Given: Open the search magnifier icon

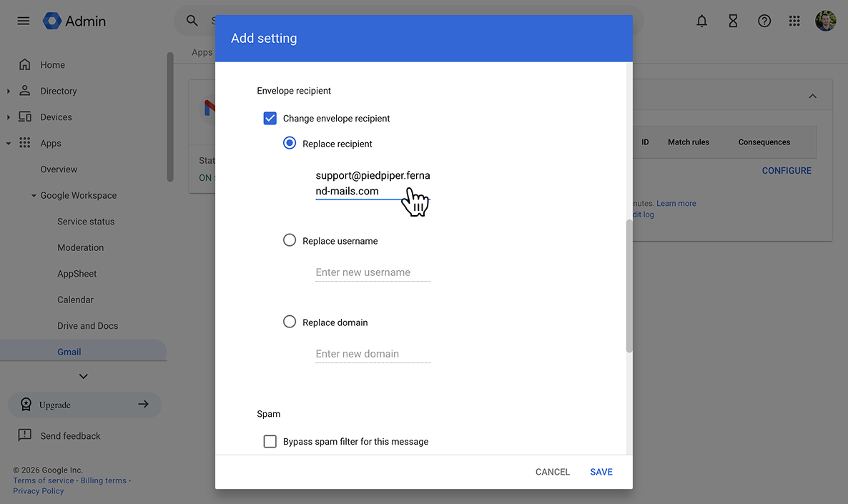Looking at the screenshot, I should (x=192, y=21).
